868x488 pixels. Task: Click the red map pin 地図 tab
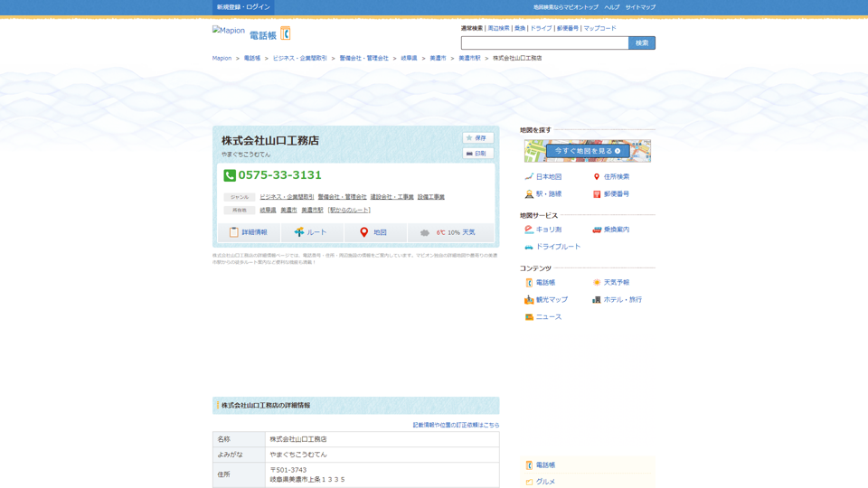pos(374,232)
